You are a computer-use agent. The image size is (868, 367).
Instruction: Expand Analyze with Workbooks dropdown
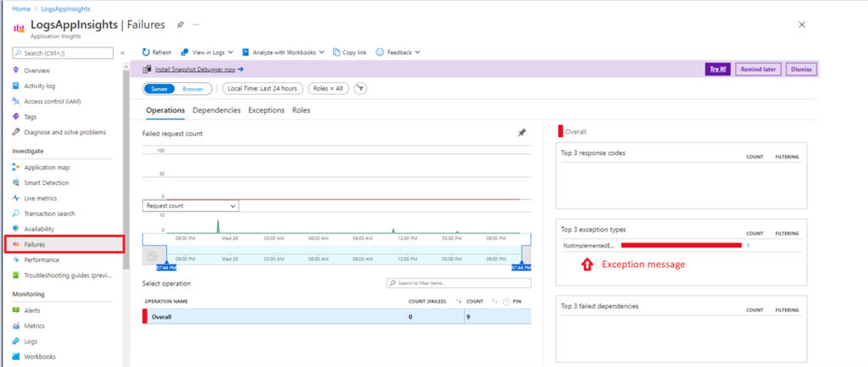pyautogui.click(x=283, y=52)
